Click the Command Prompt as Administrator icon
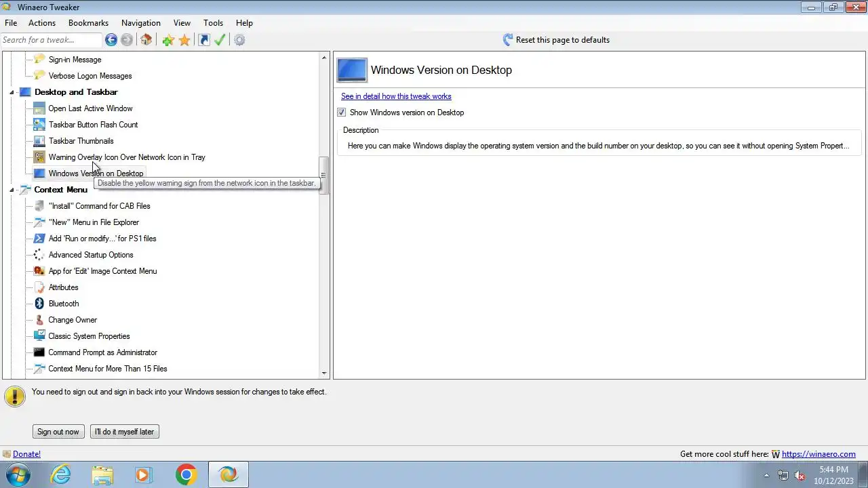The height and width of the screenshot is (488, 868). (39, 352)
